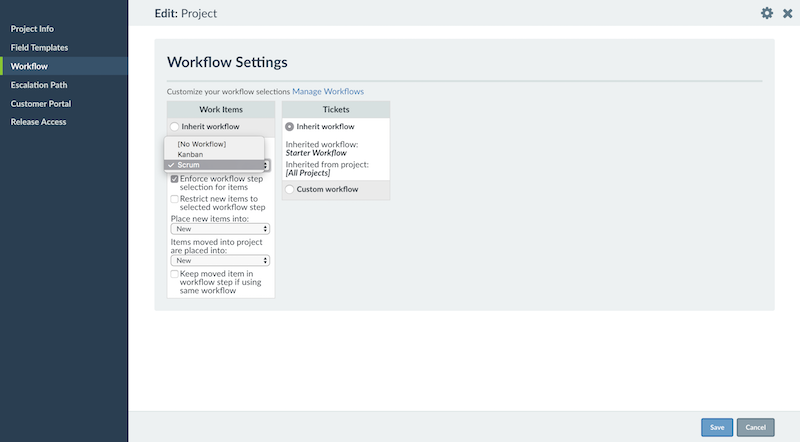Select Inherit workflow for Tickets
The width and height of the screenshot is (800, 442).
click(289, 127)
